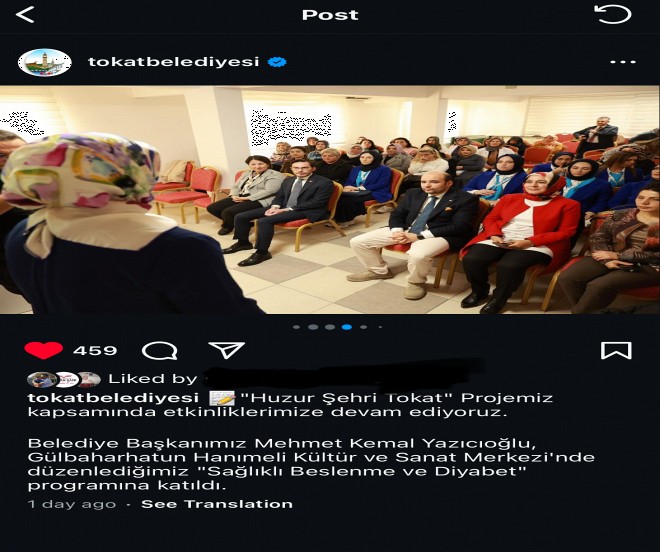Jump to the first carousel dot
Image resolution: width=660 pixels, height=552 pixels.
point(296,327)
